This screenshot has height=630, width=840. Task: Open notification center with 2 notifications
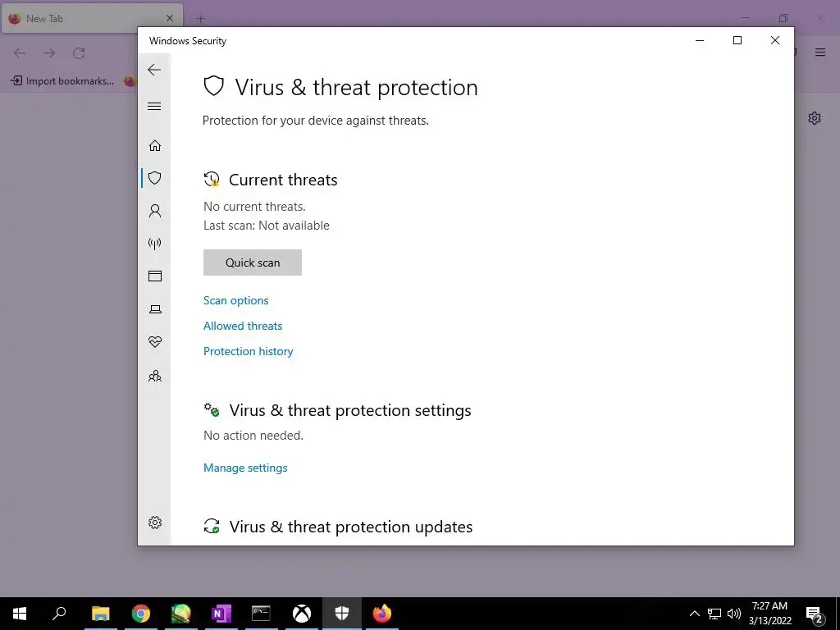coord(815,614)
